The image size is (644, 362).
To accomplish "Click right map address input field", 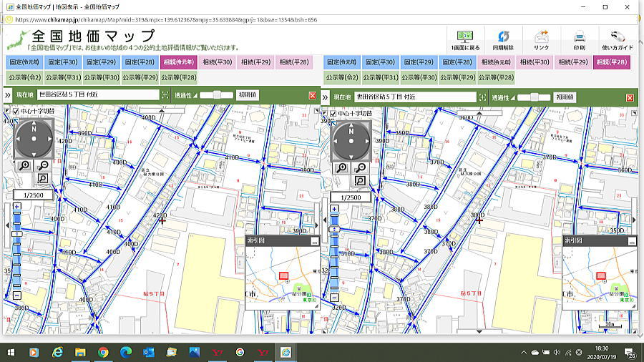I will (x=415, y=97).
